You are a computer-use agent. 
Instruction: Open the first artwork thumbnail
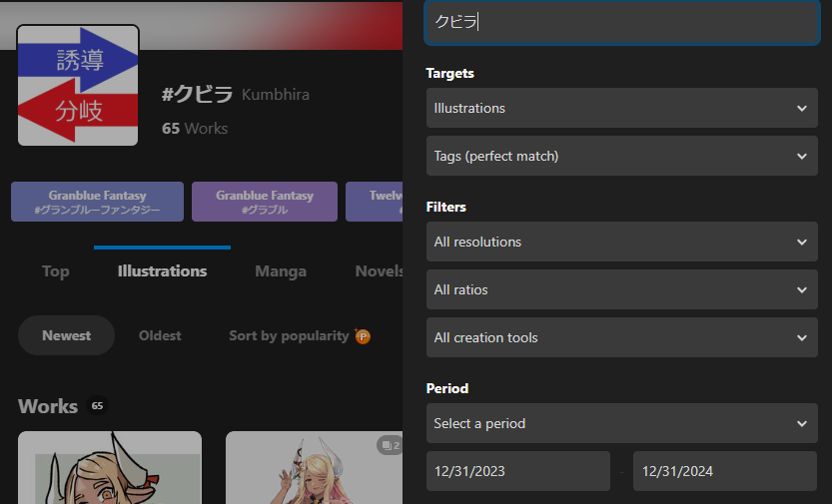110,468
